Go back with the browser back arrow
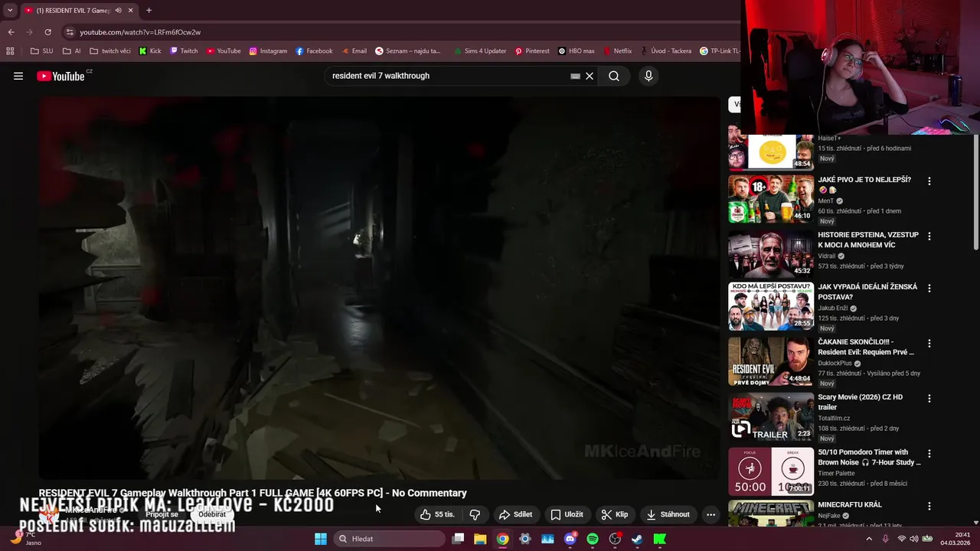The image size is (980, 551). click(11, 32)
